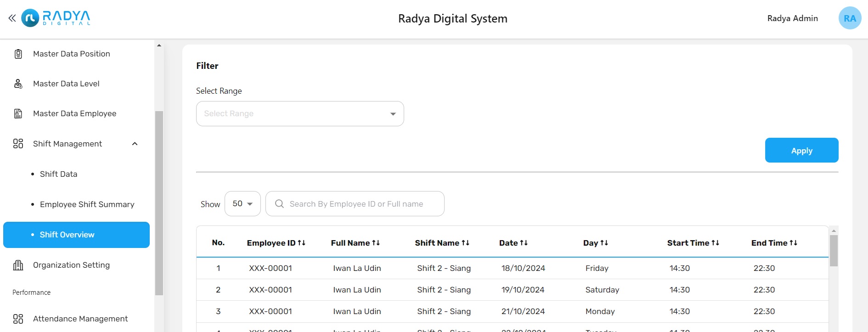Click the Attendance Management grid icon
This screenshot has height=332, width=868.
click(18, 319)
